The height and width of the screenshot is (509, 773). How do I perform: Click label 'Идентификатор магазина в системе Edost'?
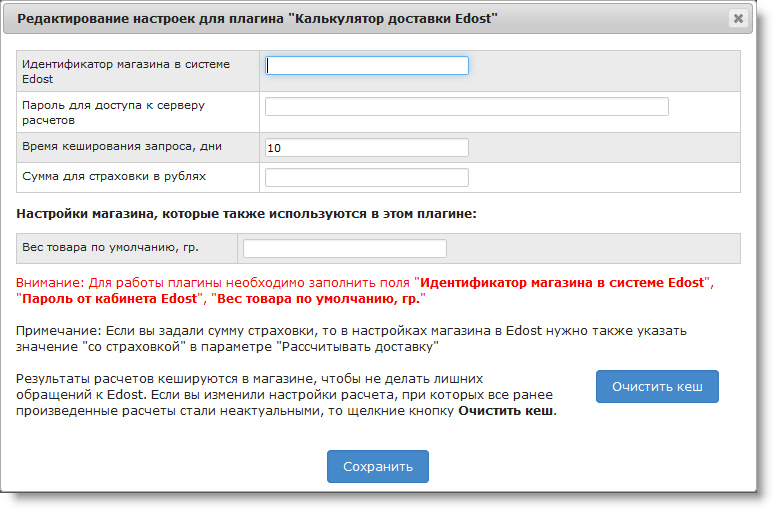(126, 72)
